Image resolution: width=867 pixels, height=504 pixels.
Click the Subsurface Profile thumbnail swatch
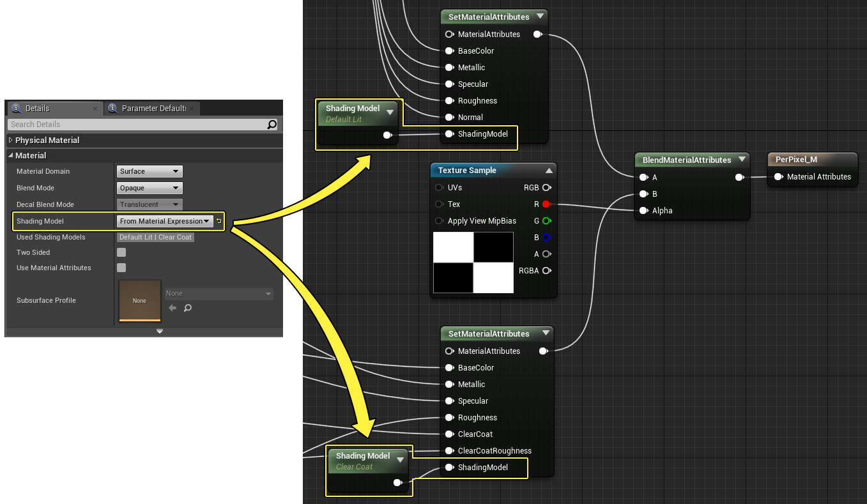click(x=139, y=300)
